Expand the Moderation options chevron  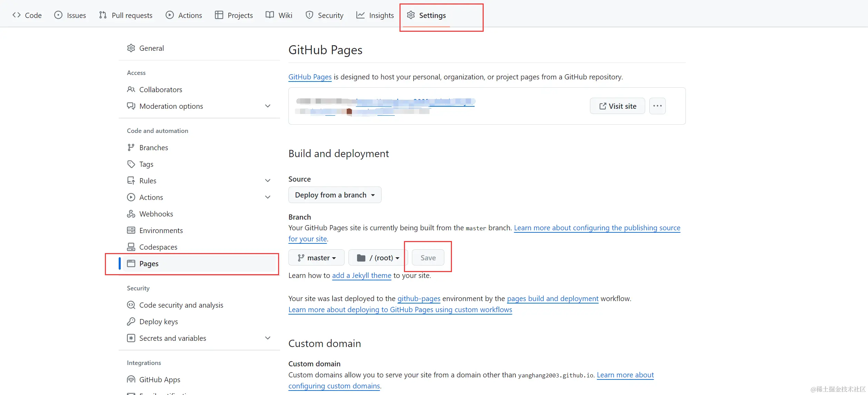point(267,106)
